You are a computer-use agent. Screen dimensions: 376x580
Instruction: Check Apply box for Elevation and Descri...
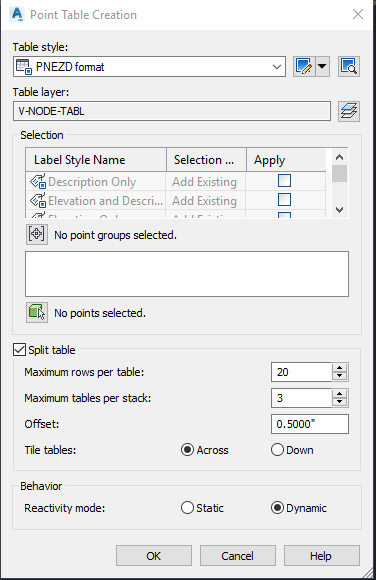(284, 199)
